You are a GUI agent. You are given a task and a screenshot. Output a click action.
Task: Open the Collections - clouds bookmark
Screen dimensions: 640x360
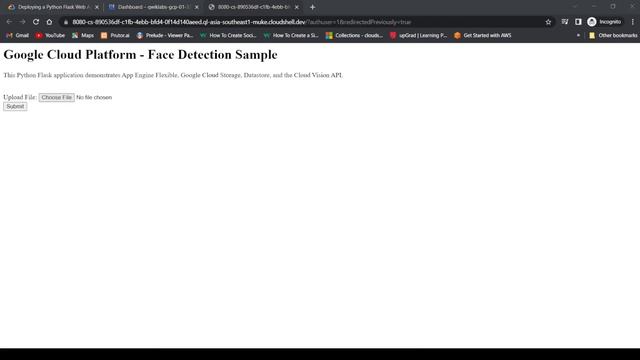pyautogui.click(x=354, y=36)
